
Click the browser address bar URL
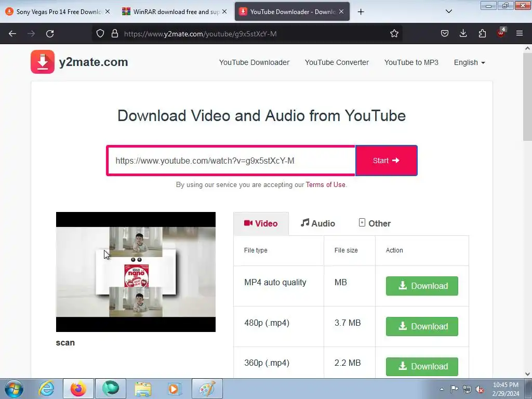(x=200, y=34)
